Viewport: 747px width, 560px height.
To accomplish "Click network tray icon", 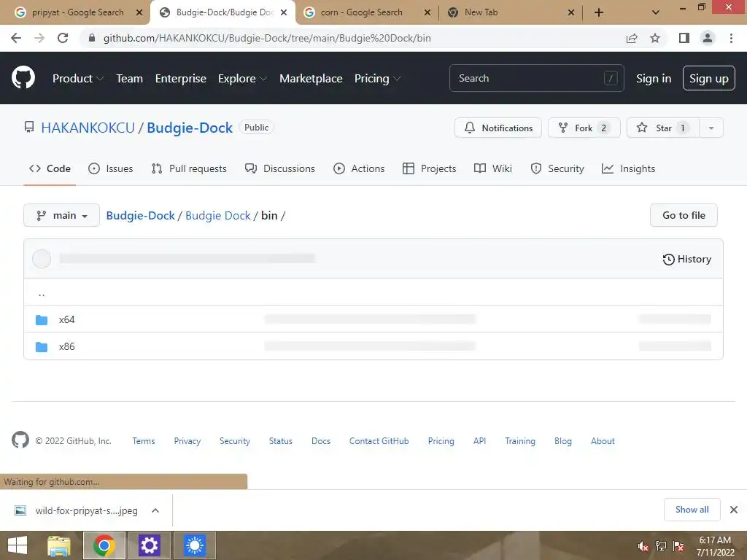I will tap(661, 546).
